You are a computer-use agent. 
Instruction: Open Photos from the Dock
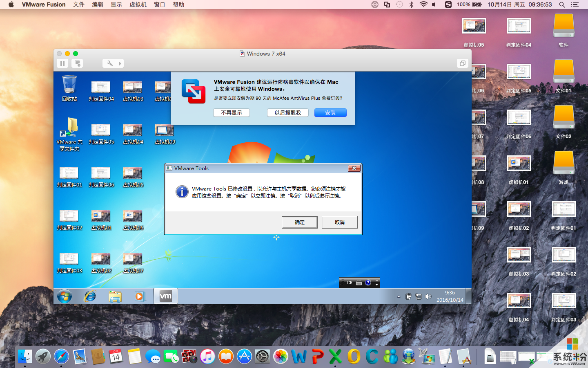tap(281, 356)
